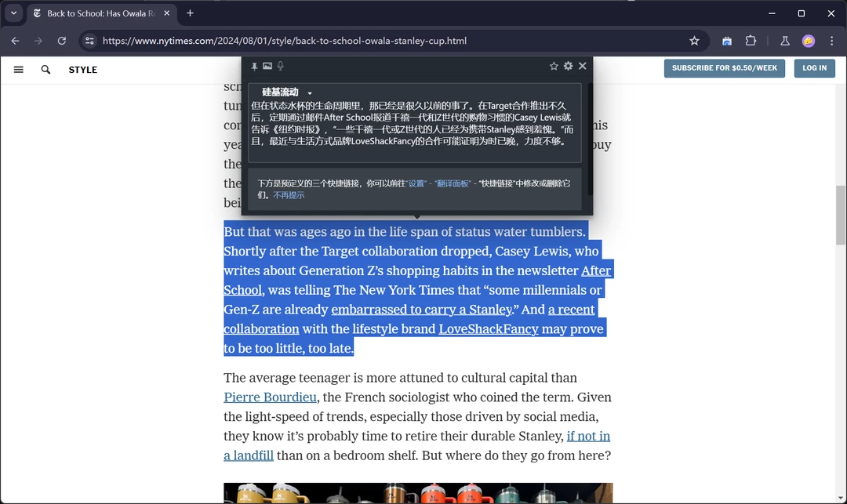This screenshot has height=504, width=847.
Task: Open translation popup settings gear
Action: [569, 66]
